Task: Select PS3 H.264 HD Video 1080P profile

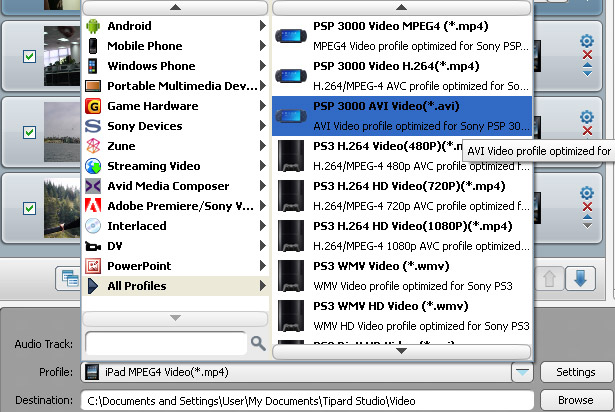Action: click(402, 236)
